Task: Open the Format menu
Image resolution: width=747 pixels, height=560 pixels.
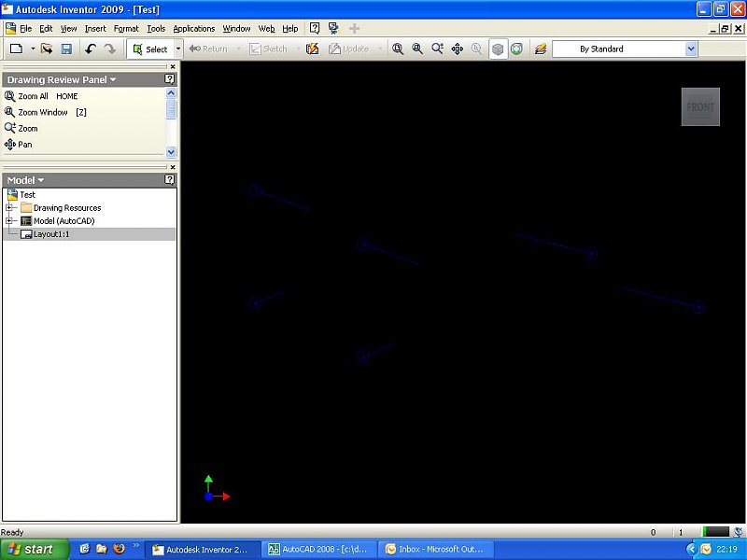Action: pyautogui.click(x=126, y=29)
